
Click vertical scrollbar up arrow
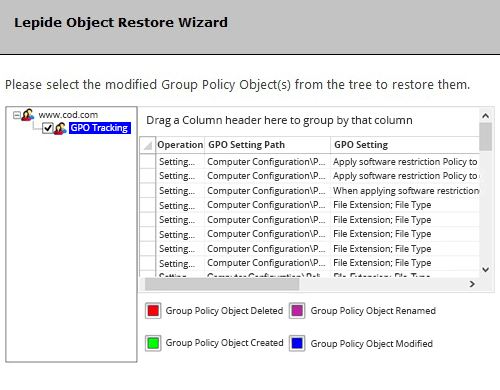(486, 116)
